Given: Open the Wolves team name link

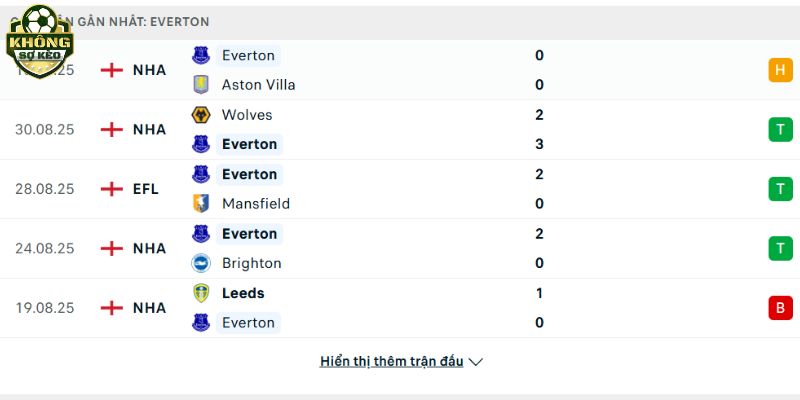Looking at the screenshot, I should pyautogui.click(x=247, y=115).
